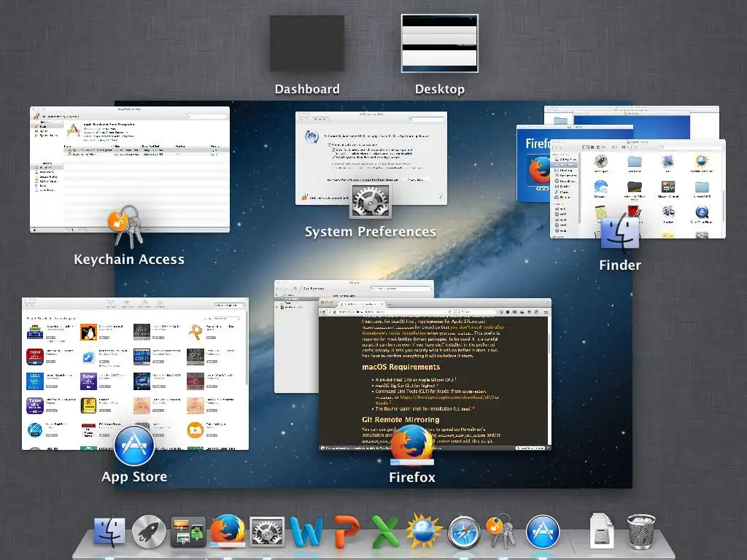
Task: Select the blue Firefox disk image window
Action: (x=533, y=162)
